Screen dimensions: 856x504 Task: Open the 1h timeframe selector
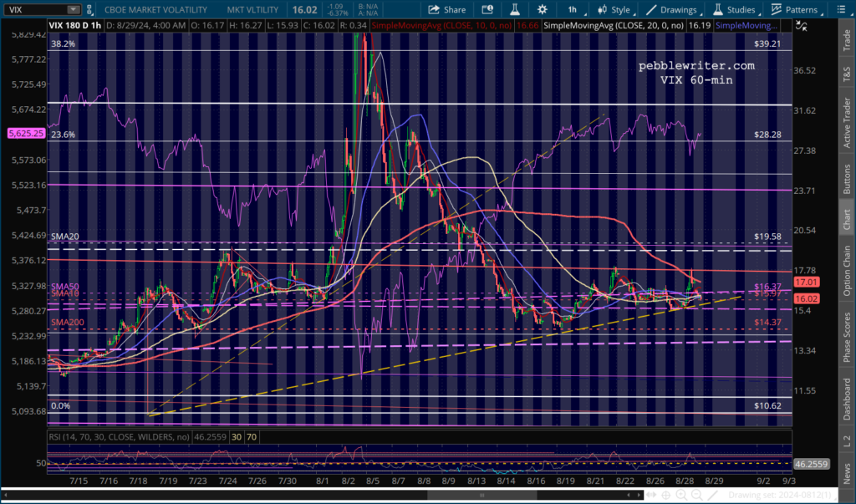[x=573, y=10]
